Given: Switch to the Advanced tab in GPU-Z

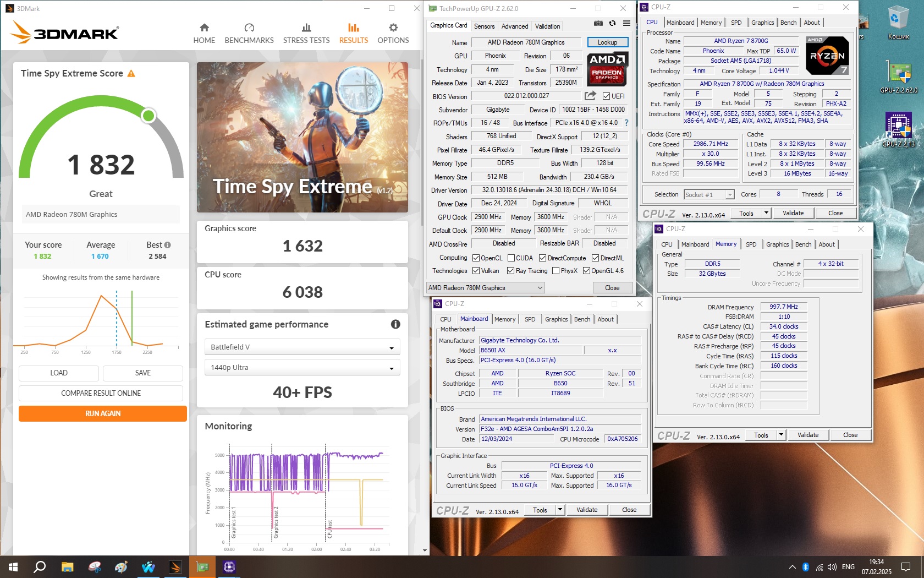Looking at the screenshot, I should tap(515, 26).
